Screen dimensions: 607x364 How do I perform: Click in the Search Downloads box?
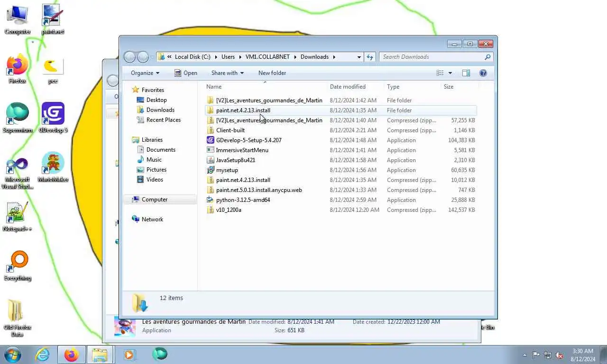432,57
